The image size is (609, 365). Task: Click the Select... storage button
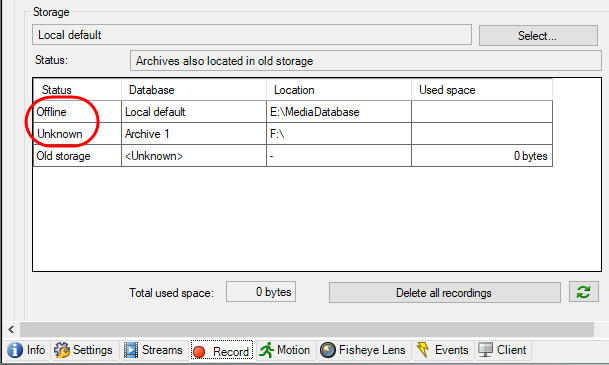pyautogui.click(x=538, y=36)
